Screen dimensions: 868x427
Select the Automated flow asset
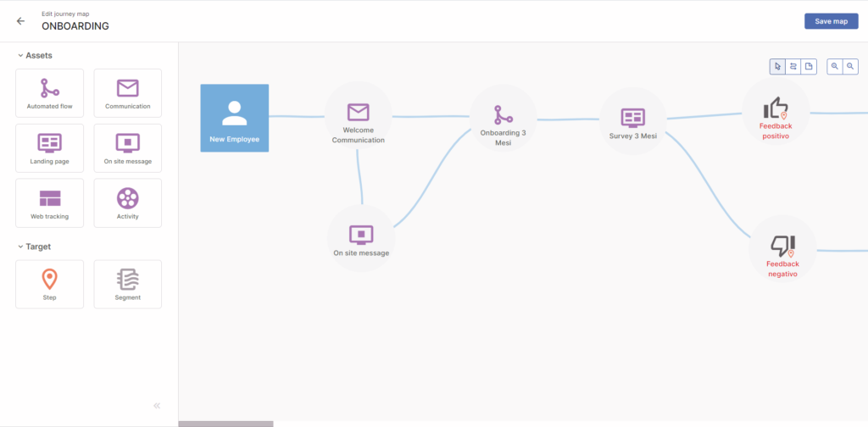(50, 93)
